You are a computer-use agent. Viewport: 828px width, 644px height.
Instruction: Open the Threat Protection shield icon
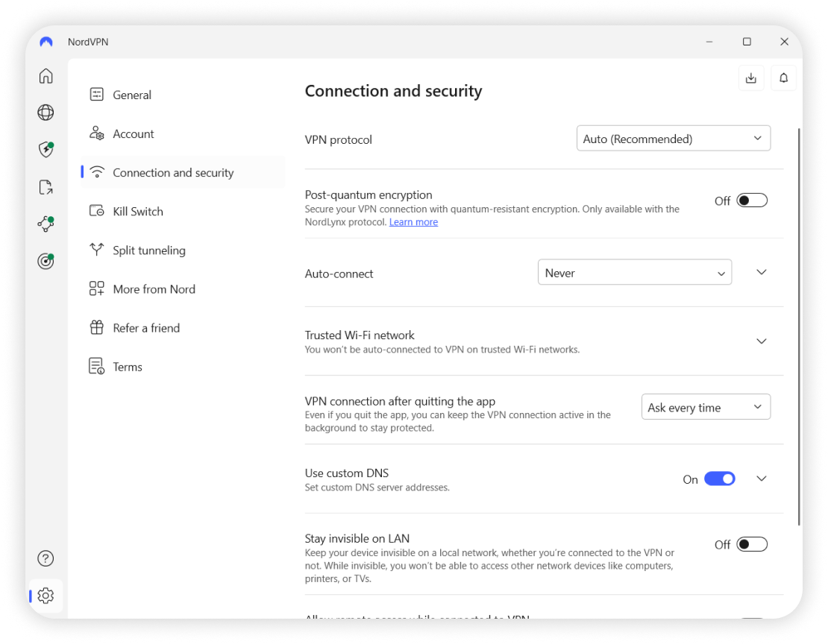(46, 149)
